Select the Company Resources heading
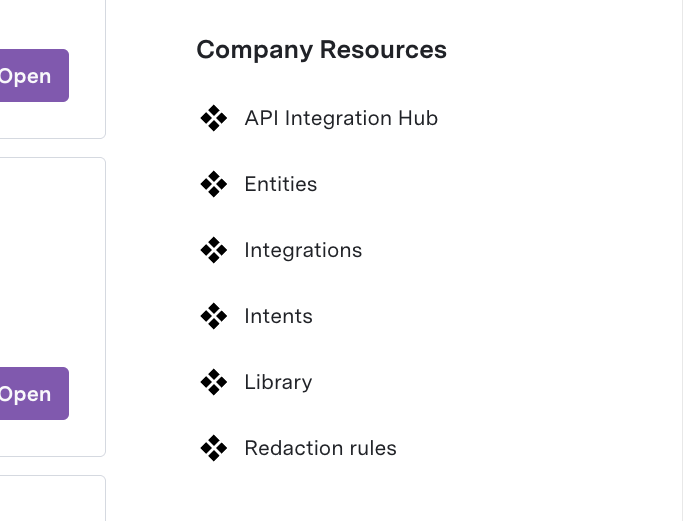The image size is (683, 521). pos(321,50)
